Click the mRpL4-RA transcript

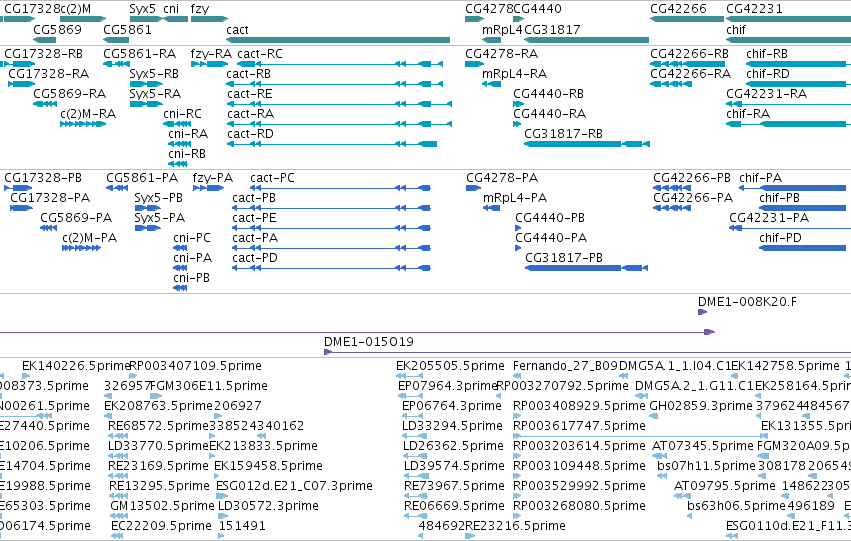tap(492, 84)
